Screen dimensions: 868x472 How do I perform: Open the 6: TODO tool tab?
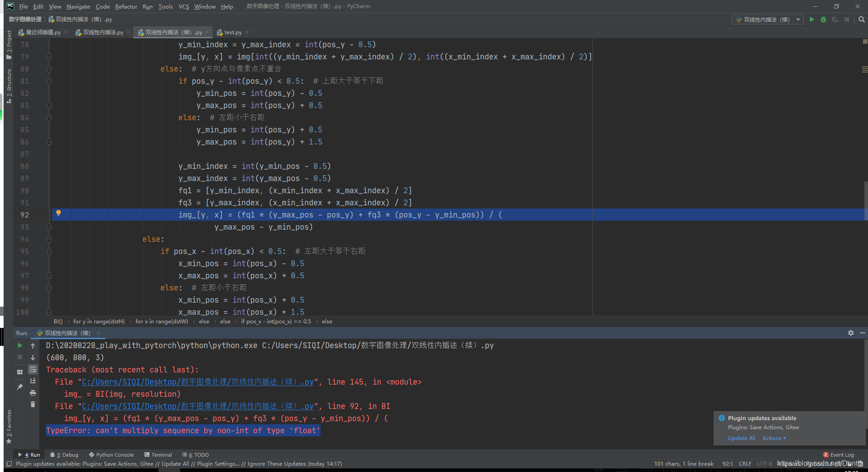(x=195, y=455)
